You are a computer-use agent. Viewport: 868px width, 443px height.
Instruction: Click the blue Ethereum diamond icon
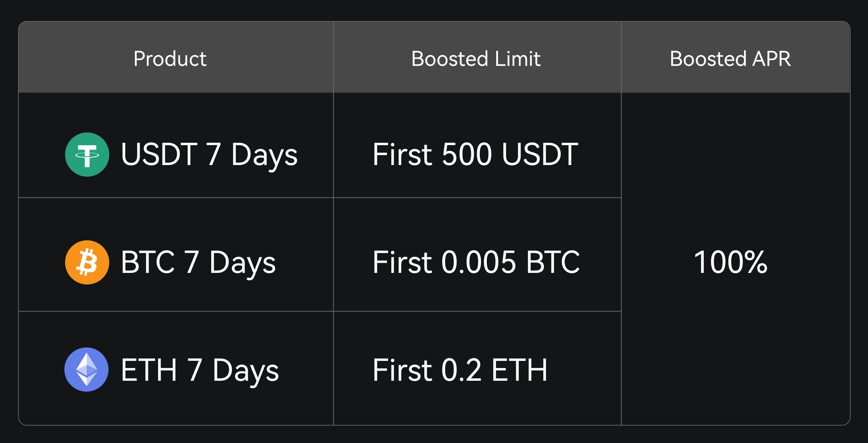click(x=86, y=370)
